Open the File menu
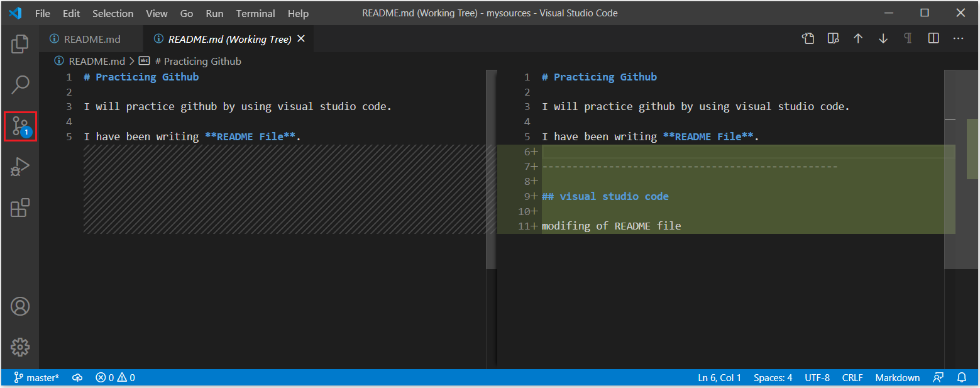Screen dimensions: 980x388 [x=43, y=13]
